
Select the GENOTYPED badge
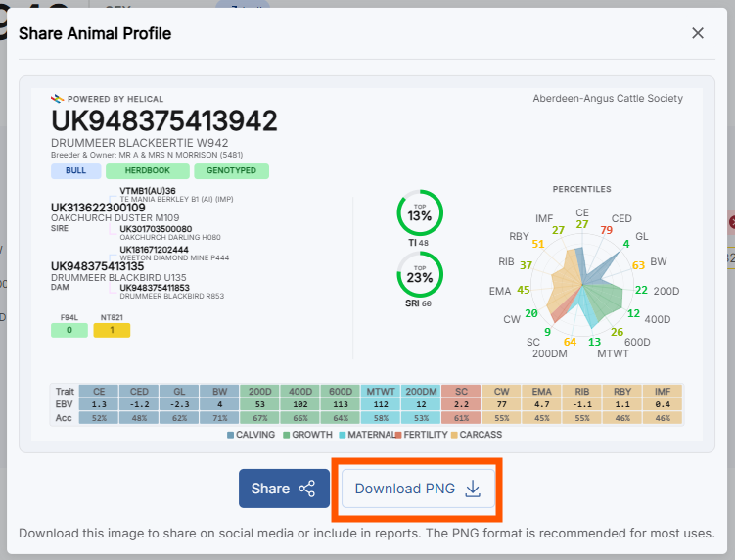[x=231, y=170]
